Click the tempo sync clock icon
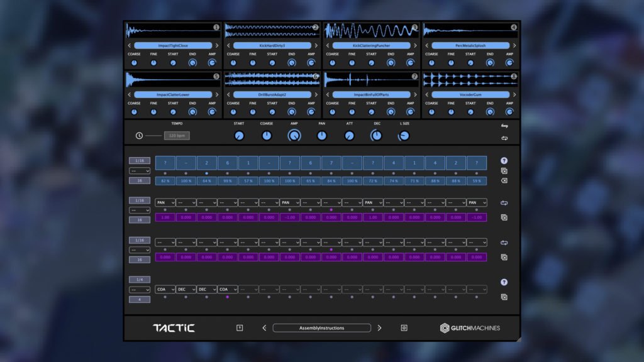Screen dimensions: 644x362 139,136
